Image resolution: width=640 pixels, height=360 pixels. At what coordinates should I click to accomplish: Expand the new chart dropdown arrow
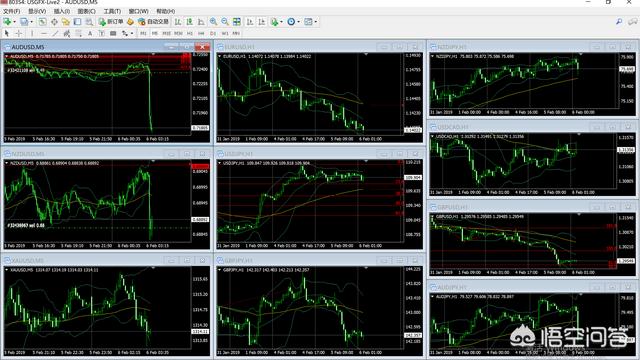click(x=14, y=22)
